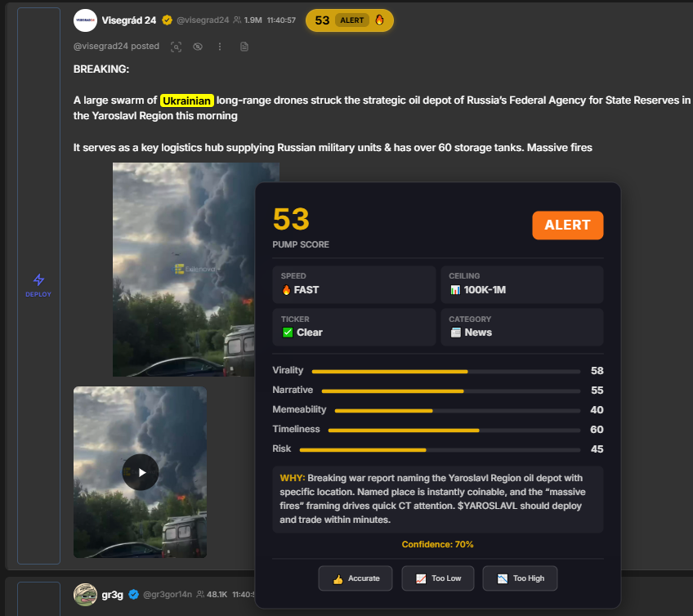The image size is (693, 616).
Task: Click the BREAKING: headline text
Action: tap(101, 69)
